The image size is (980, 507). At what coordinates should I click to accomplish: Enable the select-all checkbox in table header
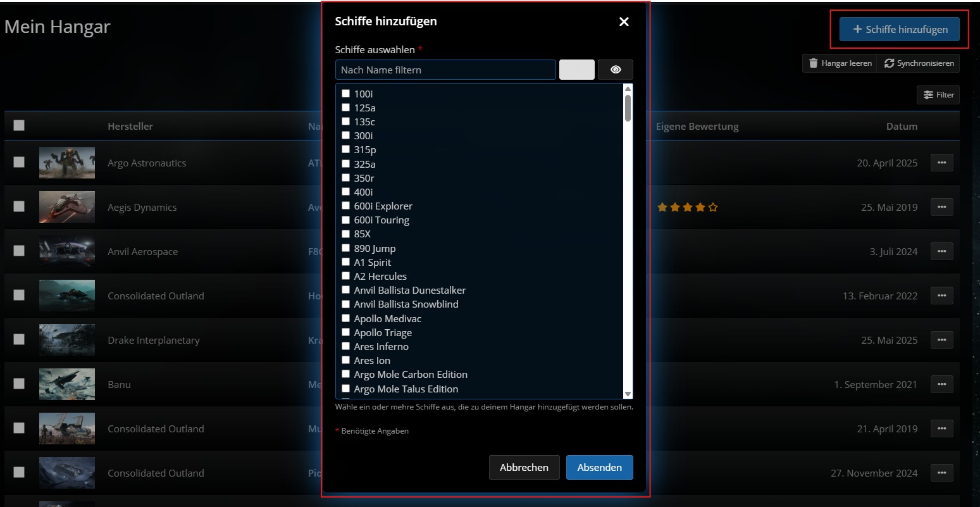click(x=19, y=125)
